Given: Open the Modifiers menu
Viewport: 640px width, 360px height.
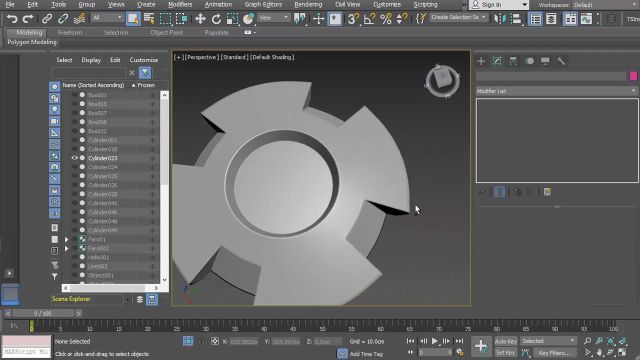Looking at the screenshot, I should 180,4.
